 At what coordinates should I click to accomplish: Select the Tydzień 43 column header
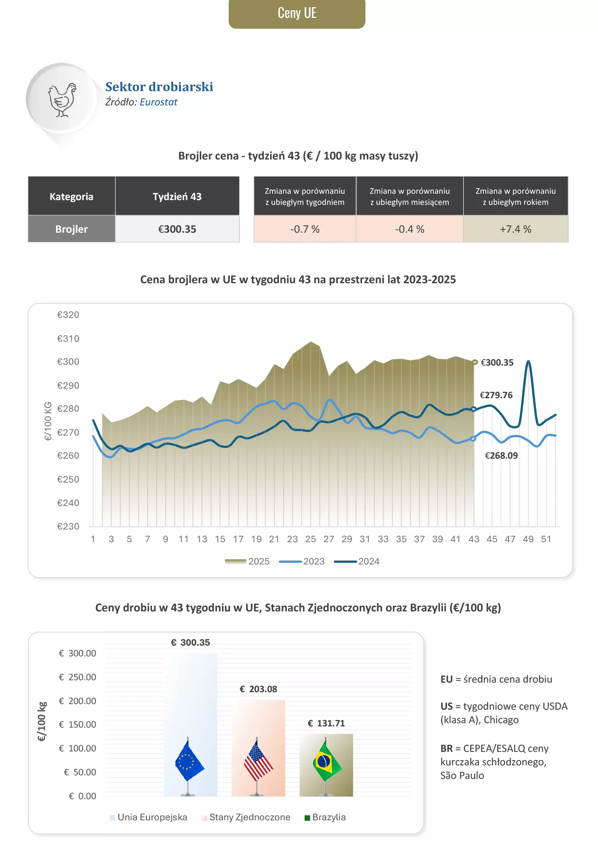click(x=177, y=197)
